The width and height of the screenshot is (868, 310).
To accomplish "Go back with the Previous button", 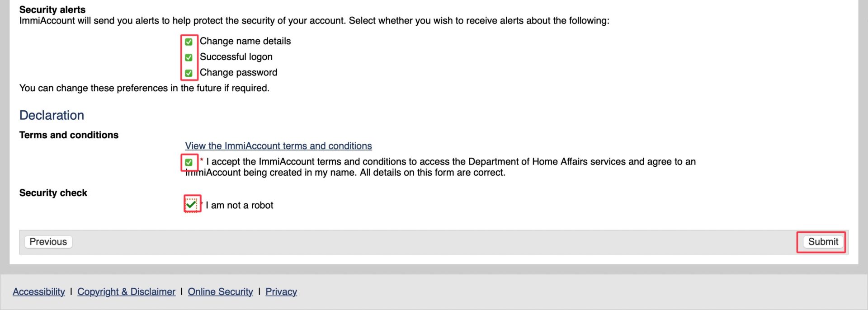I will coord(48,242).
